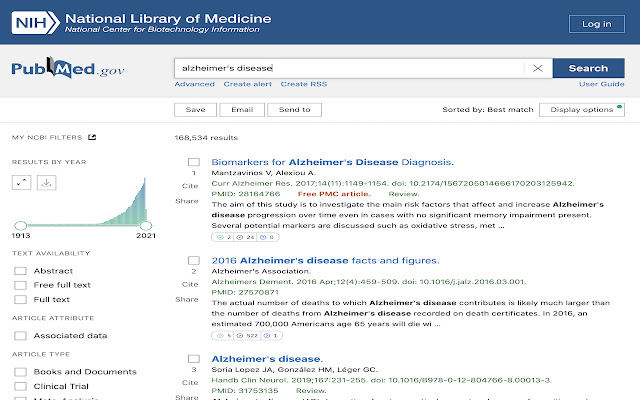Check the Free full text filter
The width and height of the screenshot is (640, 400).
click(x=20, y=285)
